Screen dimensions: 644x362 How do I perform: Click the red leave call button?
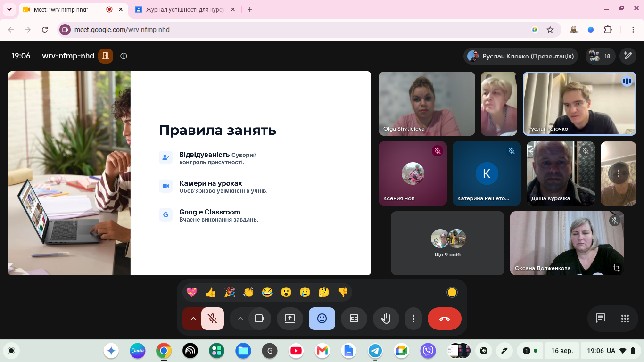[x=444, y=319]
